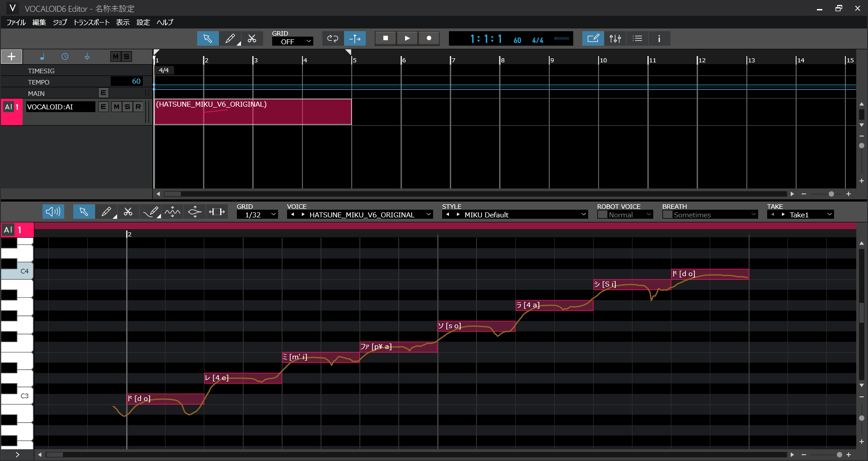The image size is (868, 461).
Task: Add a new track with plus button
Action: coord(12,56)
